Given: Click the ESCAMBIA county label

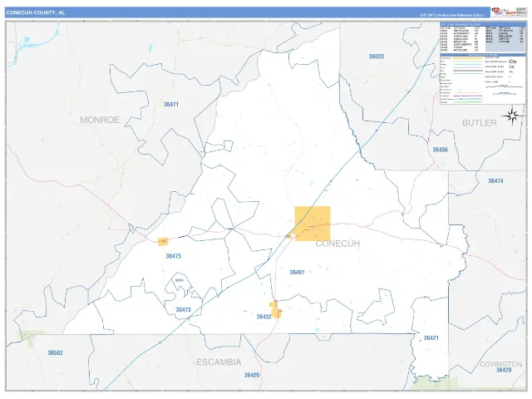Looking at the screenshot, I should (219, 362).
